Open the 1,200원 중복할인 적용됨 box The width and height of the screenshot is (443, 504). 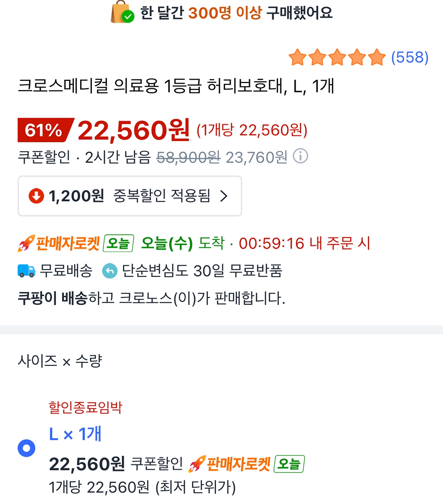point(130,196)
